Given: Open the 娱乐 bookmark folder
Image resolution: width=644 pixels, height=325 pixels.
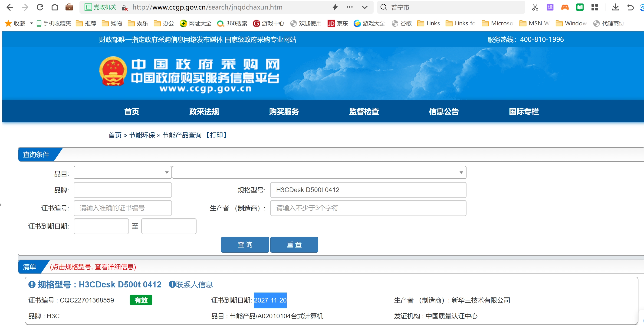Looking at the screenshot, I should pyautogui.click(x=138, y=23).
